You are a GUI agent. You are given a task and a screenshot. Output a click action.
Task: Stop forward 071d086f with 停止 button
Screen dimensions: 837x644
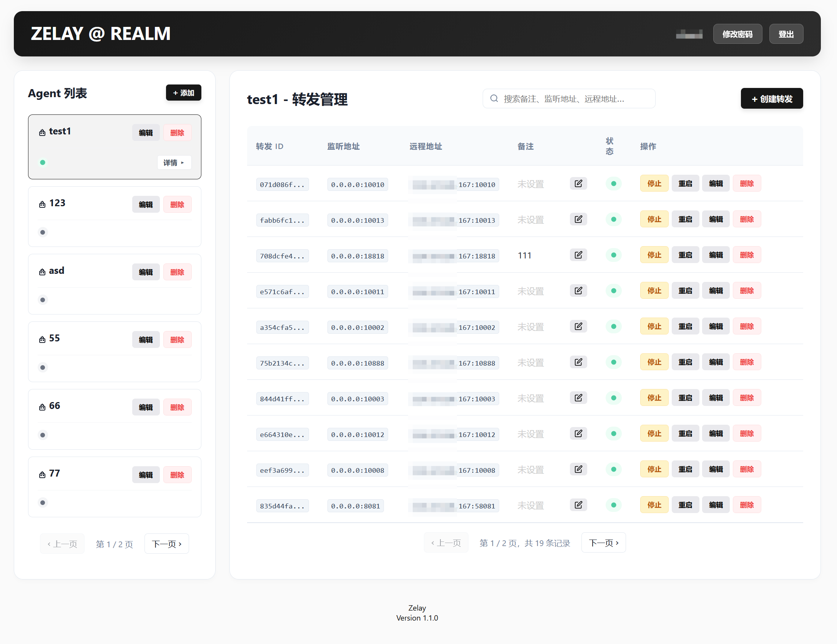[x=654, y=184]
